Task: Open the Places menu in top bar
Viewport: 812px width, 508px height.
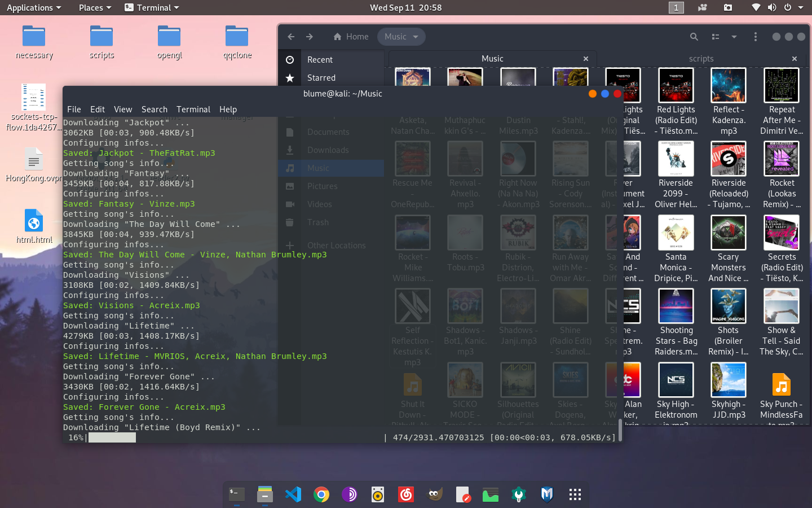Action: pyautogui.click(x=95, y=7)
